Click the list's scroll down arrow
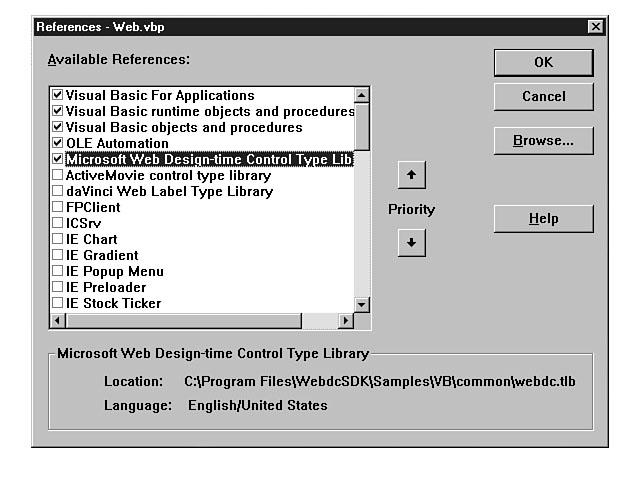The image size is (640, 480). (362, 304)
